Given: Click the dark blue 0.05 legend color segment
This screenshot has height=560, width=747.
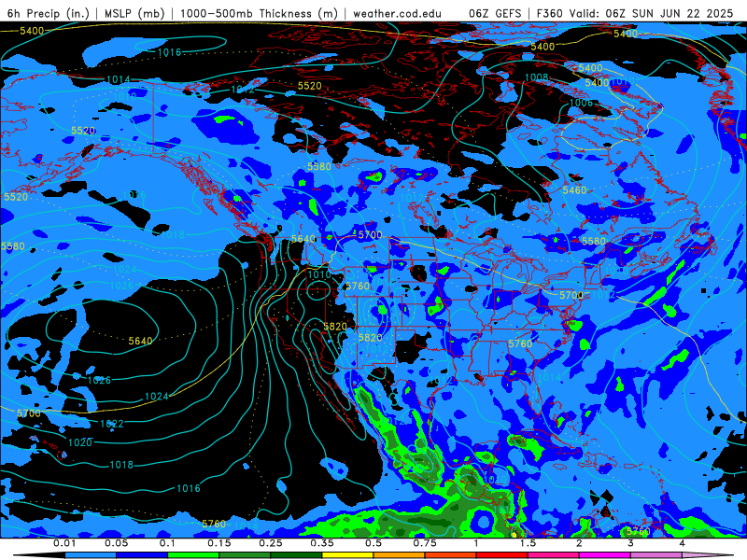Looking at the screenshot, I should [142, 555].
